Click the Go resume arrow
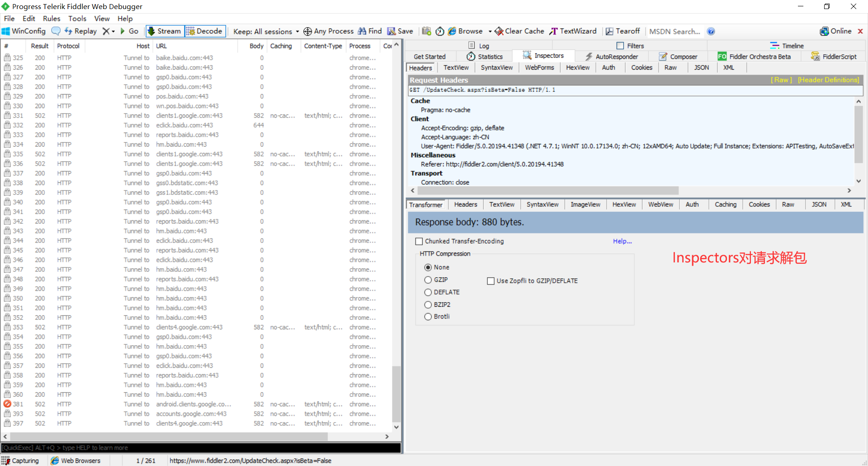868x466 pixels. tap(129, 31)
